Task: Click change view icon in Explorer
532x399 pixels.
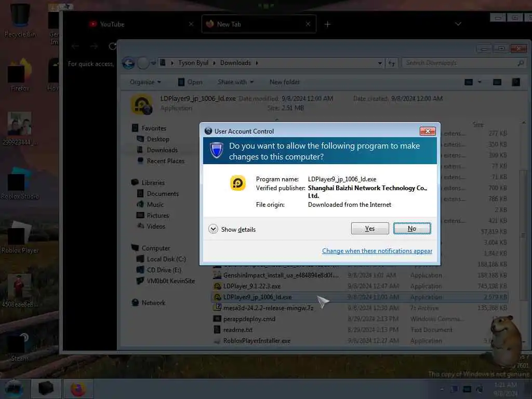Action: (x=469, y=82)
